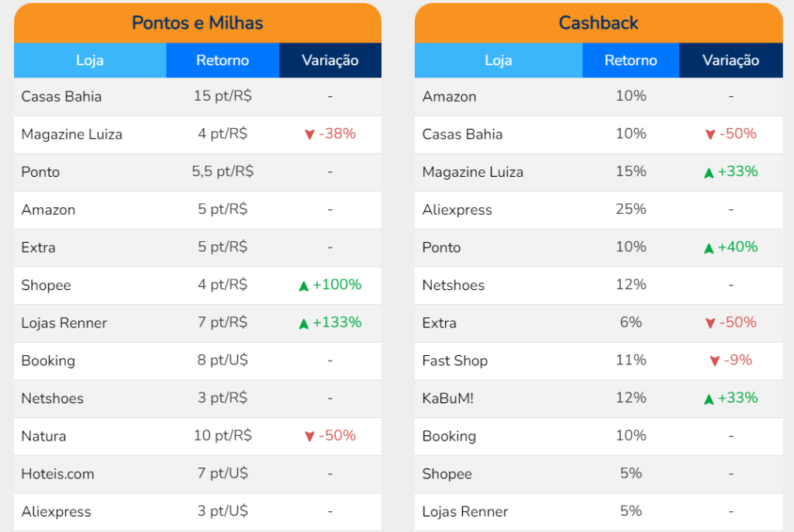794x532 pixels.
Task: Sort by Loja column in Pontos e Milhas
Action: (x=90, y=60)
